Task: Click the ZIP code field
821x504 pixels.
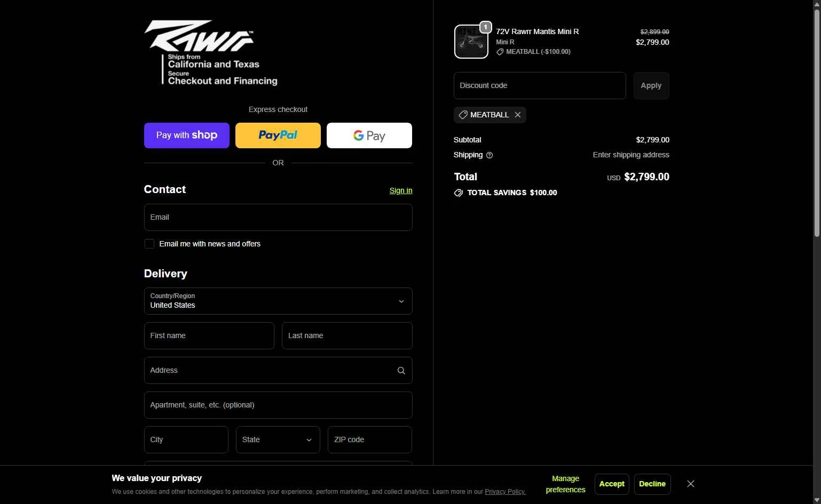Action: [370, 439]
